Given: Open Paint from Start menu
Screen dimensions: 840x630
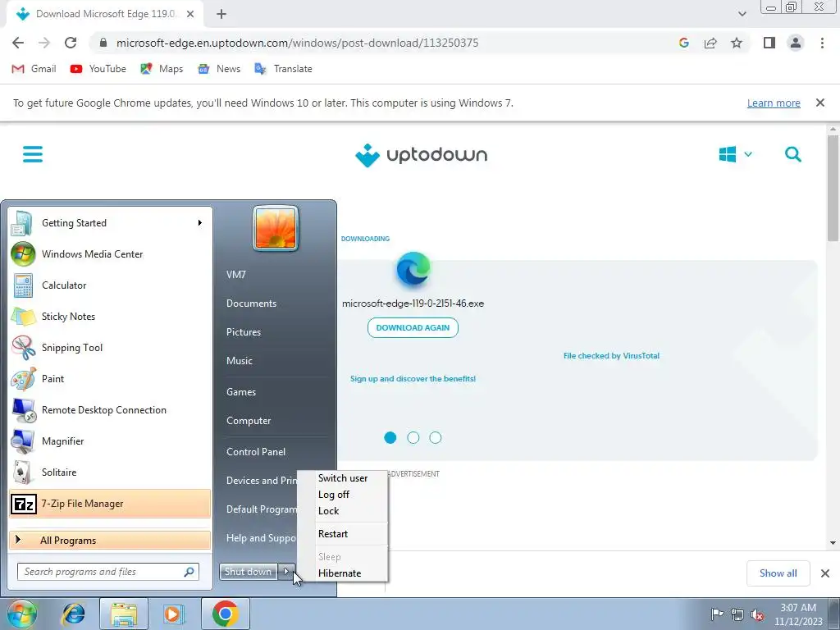Looking at the screenshot, I should (110, 378).
